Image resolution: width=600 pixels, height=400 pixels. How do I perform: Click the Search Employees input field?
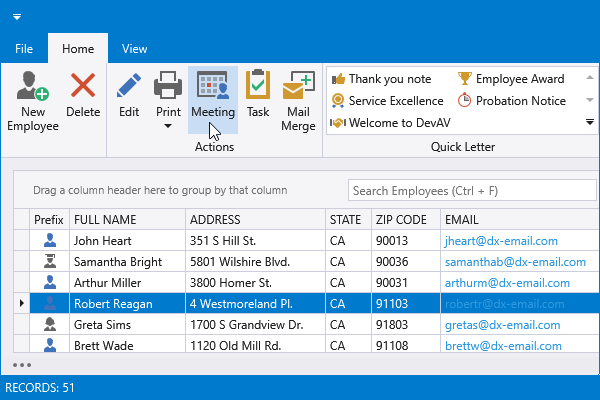465,190
